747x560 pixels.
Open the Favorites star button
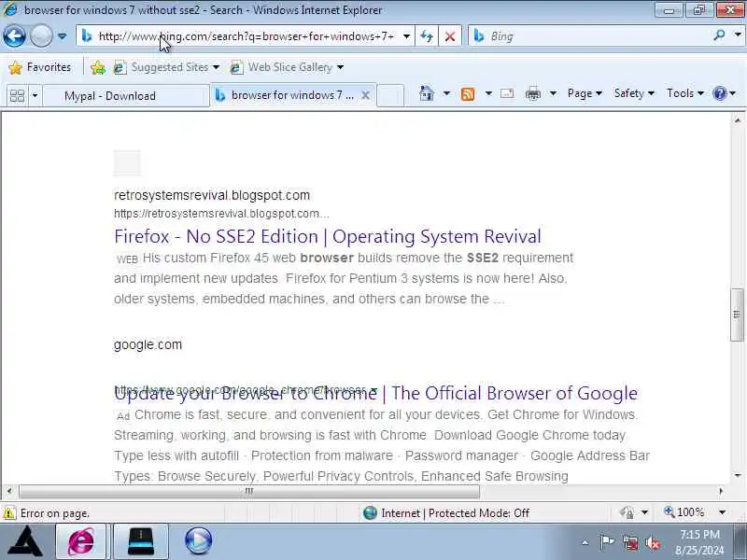tap(40, 67)
